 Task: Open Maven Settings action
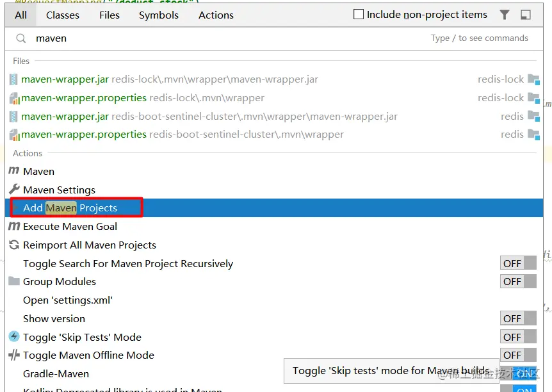pos(274,190)
